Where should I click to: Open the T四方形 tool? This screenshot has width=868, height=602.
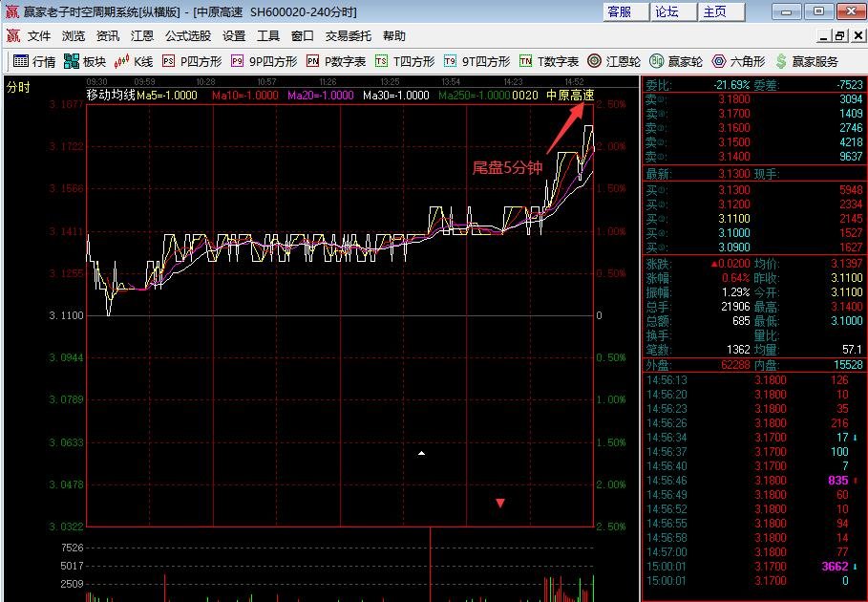coord(405,61)
